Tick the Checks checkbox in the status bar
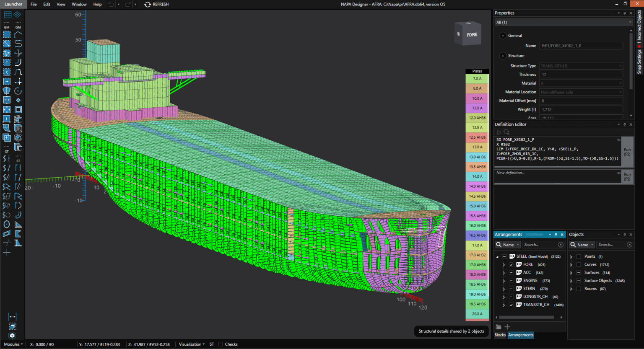644x349 pixels. pyautogui.click(x=221, y=344)
